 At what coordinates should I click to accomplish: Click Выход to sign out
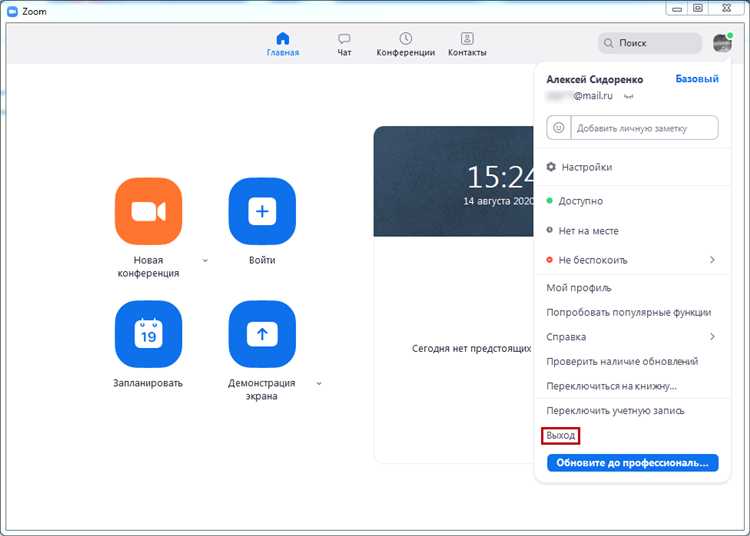561,436
